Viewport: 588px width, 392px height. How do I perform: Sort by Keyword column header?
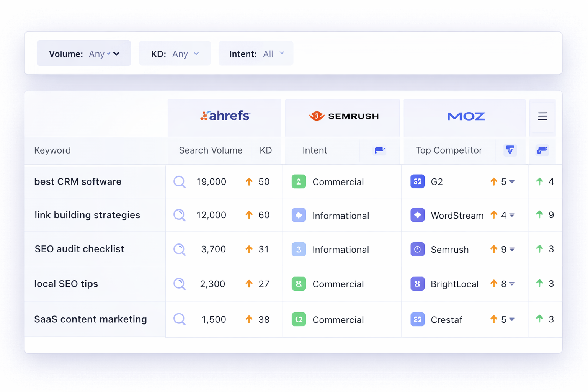click(x=52, y=150)
